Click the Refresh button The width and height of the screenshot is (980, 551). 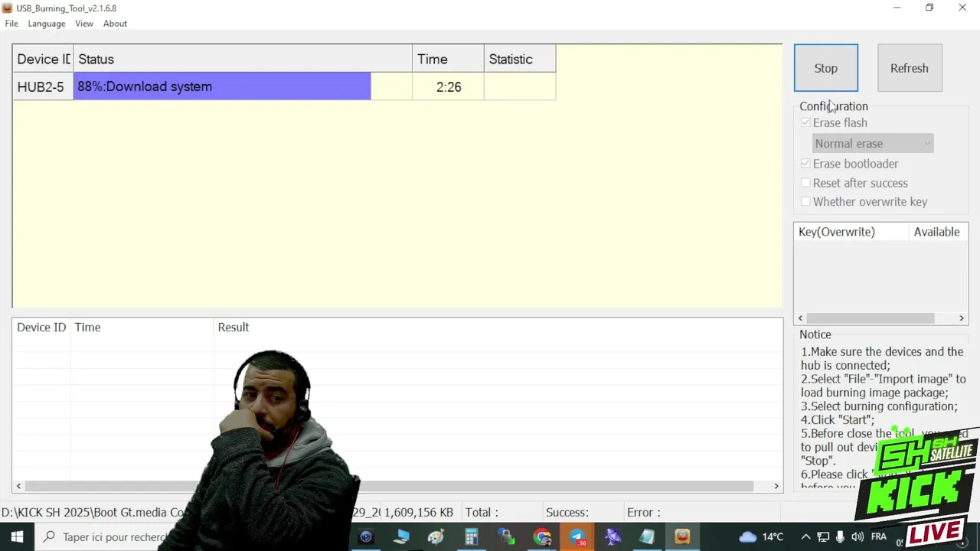click(909, 68)
